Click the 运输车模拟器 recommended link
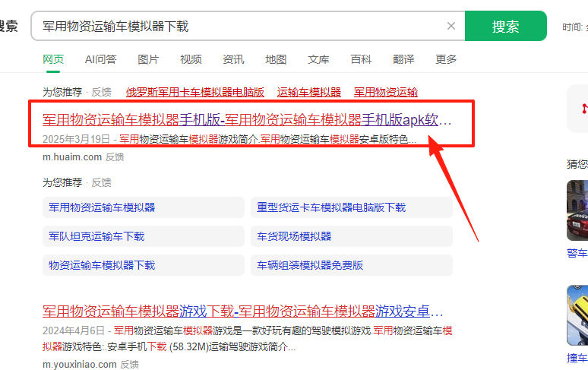The width and height of the screenshot is (588, 370). 309,92
